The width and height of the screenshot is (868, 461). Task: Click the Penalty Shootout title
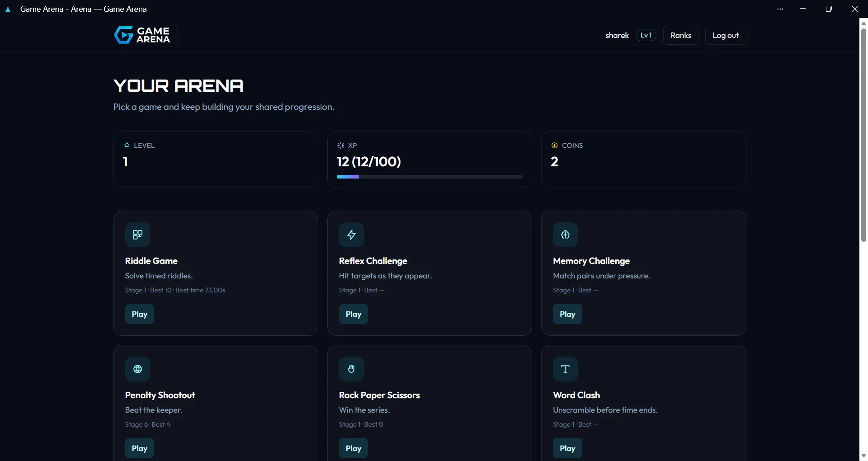(160, 395)
